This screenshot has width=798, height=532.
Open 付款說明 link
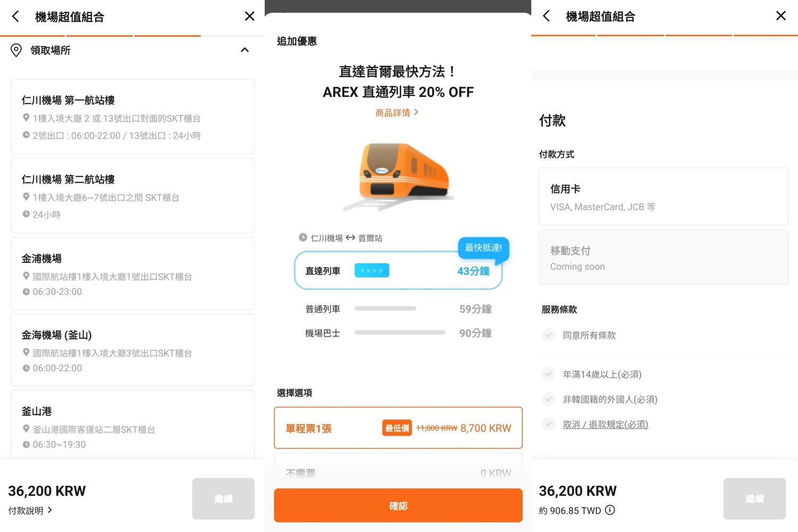coord(30,510)
